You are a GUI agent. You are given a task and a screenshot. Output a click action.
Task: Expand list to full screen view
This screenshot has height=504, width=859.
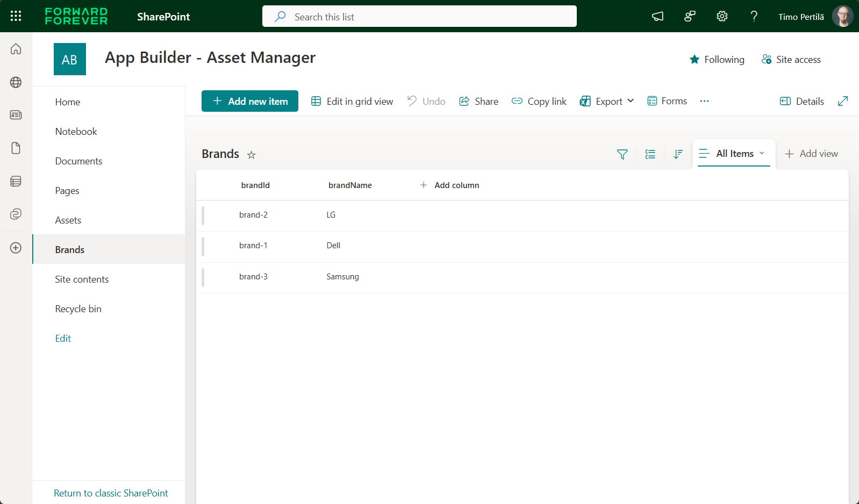842,101
